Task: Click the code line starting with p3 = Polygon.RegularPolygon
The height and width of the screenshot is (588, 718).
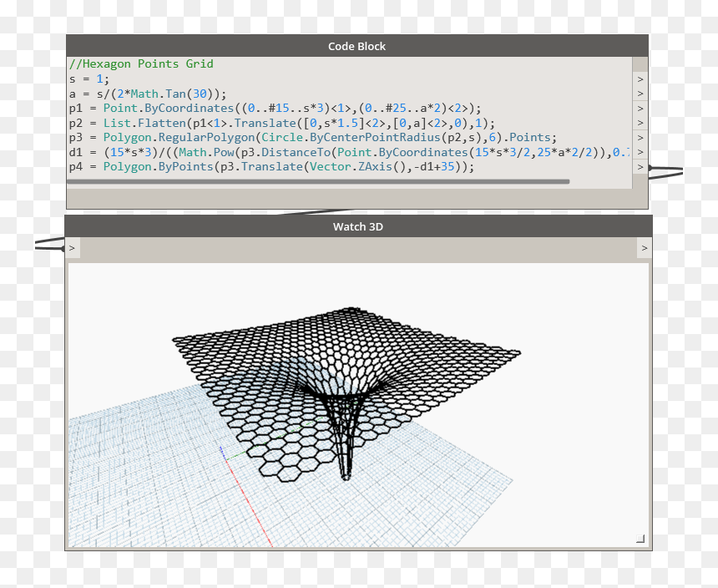Action: point(313,137)
